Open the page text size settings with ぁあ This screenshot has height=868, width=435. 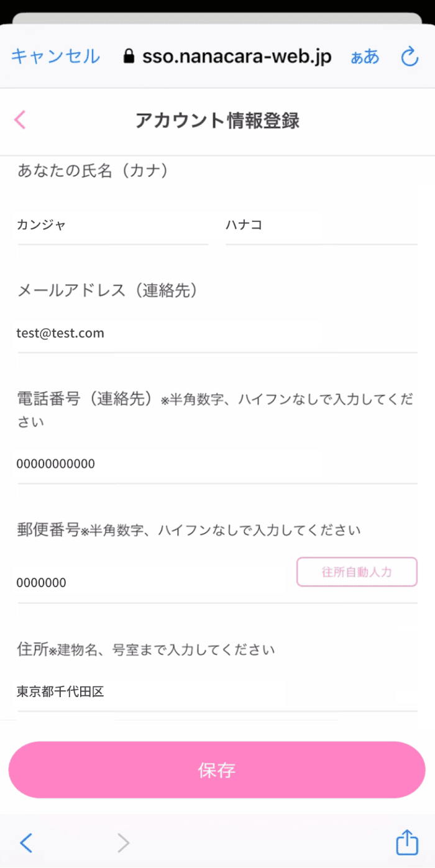365,58
